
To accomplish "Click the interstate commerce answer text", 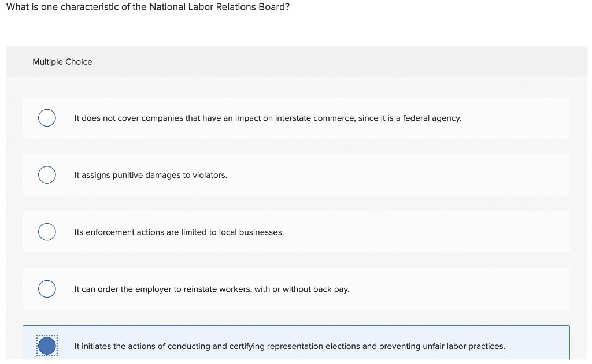I will [x=268, y=118].
